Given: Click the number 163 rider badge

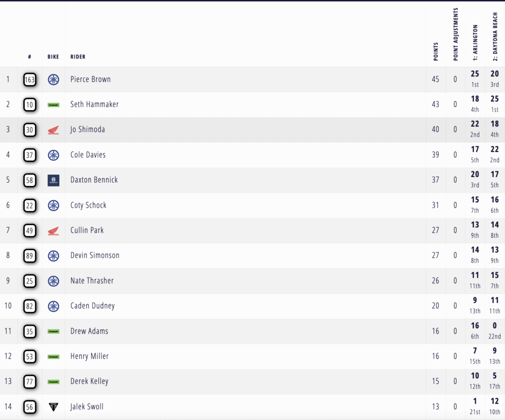Looking at the screenshot, I should (x=30, y=79).
